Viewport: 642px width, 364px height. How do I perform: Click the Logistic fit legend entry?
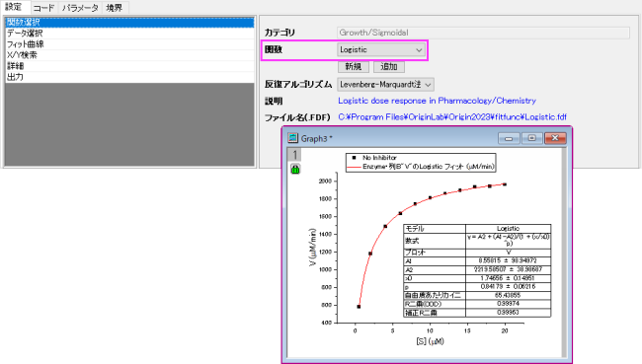pyautogui.click(x=421, y=167)
